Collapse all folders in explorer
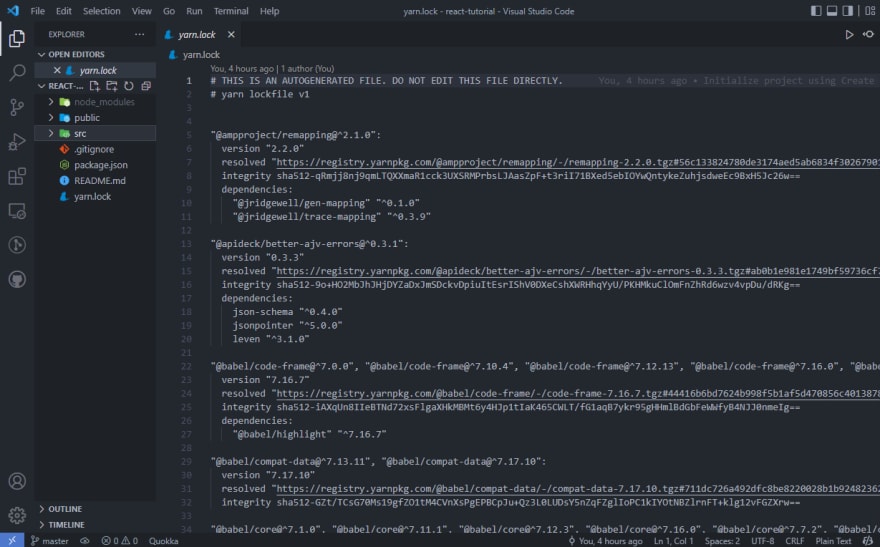The width and height of the screenshot is (880, 547). 146,86
